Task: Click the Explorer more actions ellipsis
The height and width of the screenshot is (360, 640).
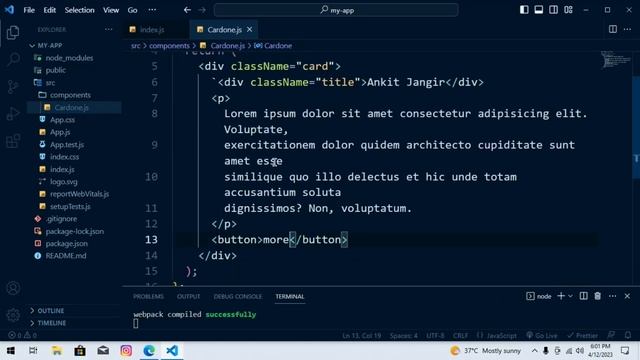Action: tap(109, 29)
